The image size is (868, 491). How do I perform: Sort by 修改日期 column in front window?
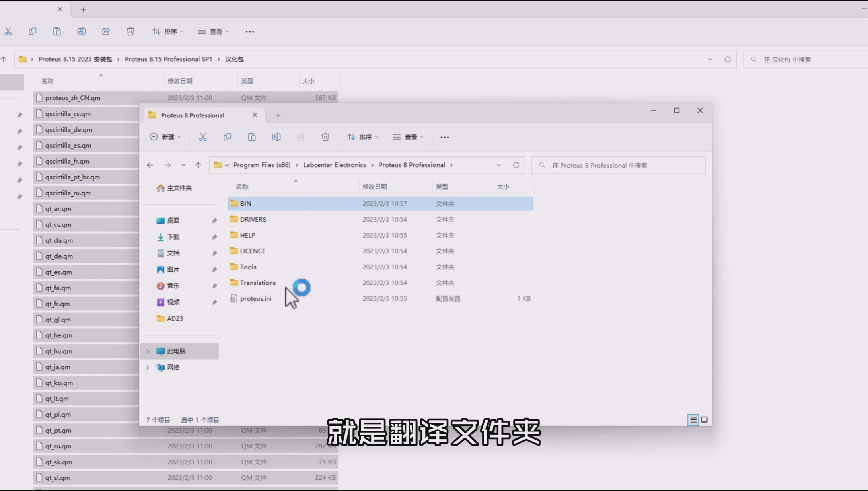pos(375,187)
